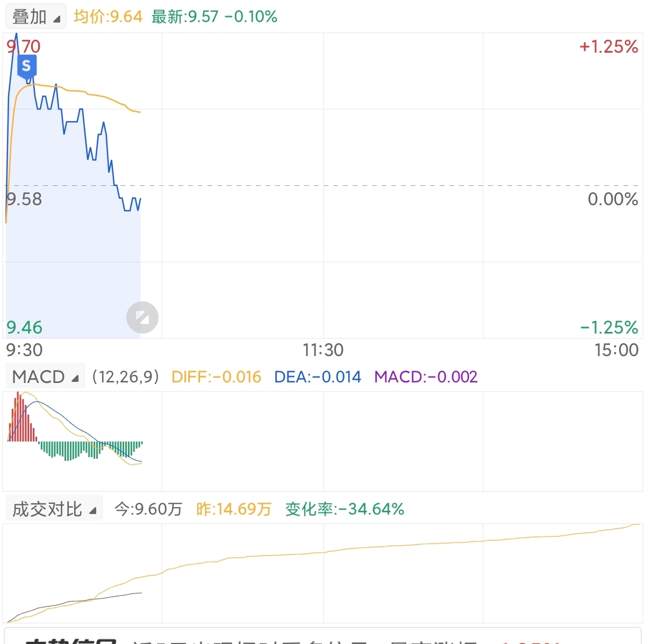Tap the 变化率:-34.64% label

click(x=345, y=509)
